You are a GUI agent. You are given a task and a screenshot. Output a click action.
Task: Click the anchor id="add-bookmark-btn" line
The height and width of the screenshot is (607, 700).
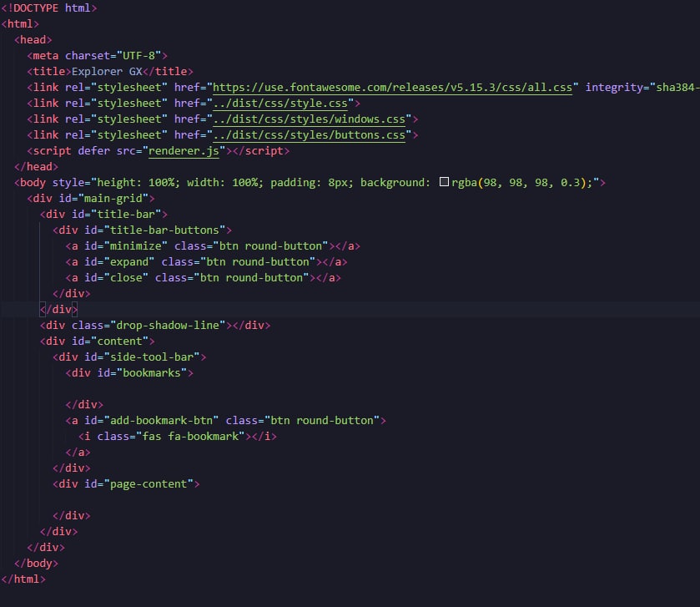225,420
